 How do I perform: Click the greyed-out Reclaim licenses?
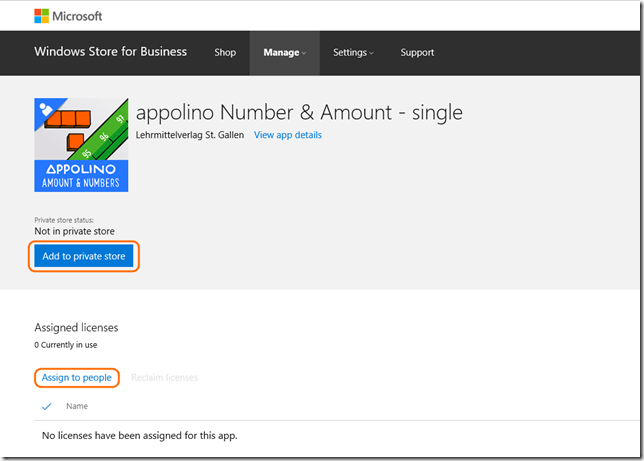click(x=164, y=378)
